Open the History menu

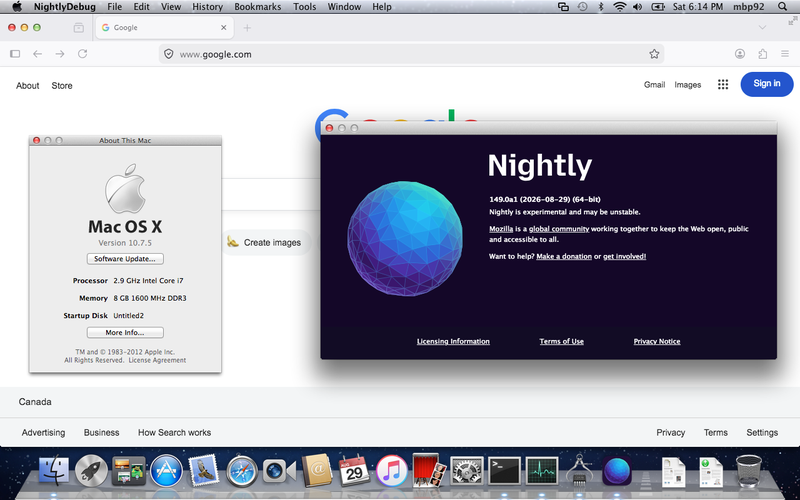(x=207, y=7)
